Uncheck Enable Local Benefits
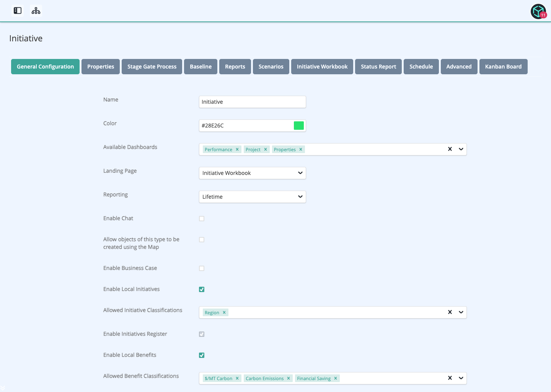Image resolution: width=551 pixels, height=392 pixels. point(202,355)
